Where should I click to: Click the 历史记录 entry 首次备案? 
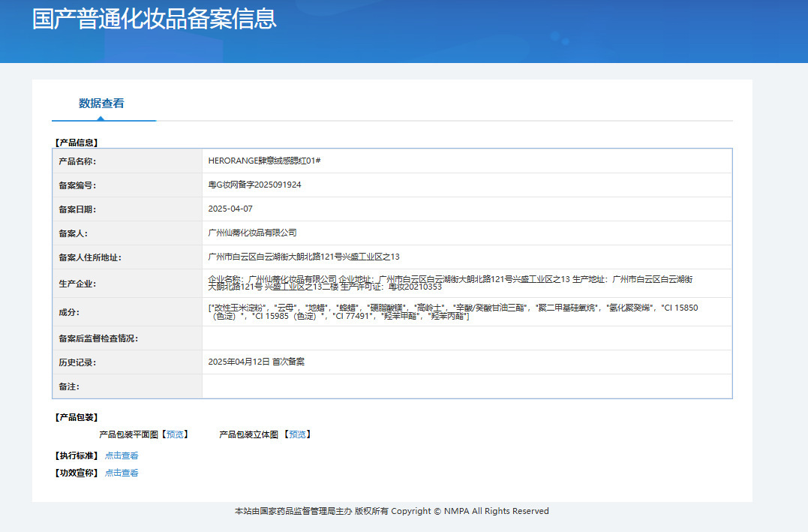pos(256,362)
